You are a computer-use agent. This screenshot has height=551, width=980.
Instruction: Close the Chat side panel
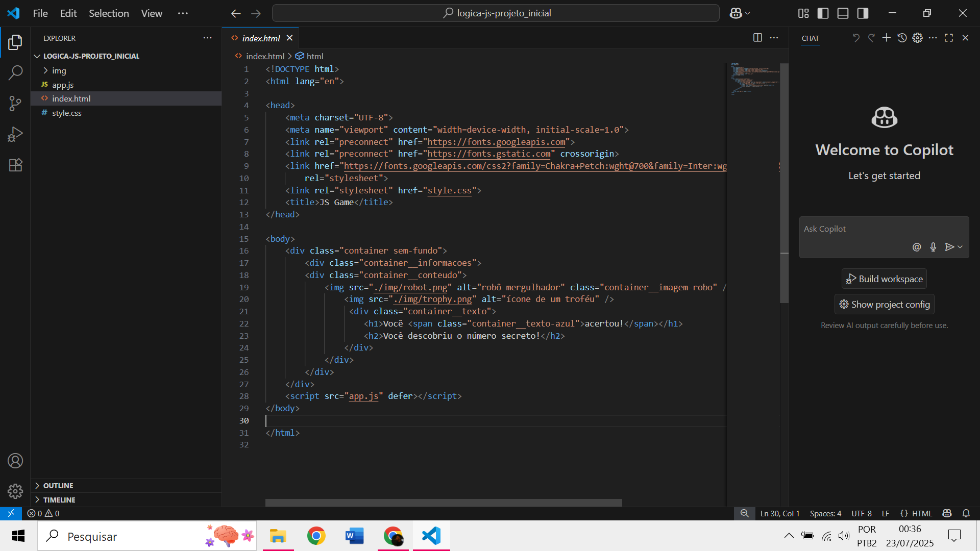point(965,38)
